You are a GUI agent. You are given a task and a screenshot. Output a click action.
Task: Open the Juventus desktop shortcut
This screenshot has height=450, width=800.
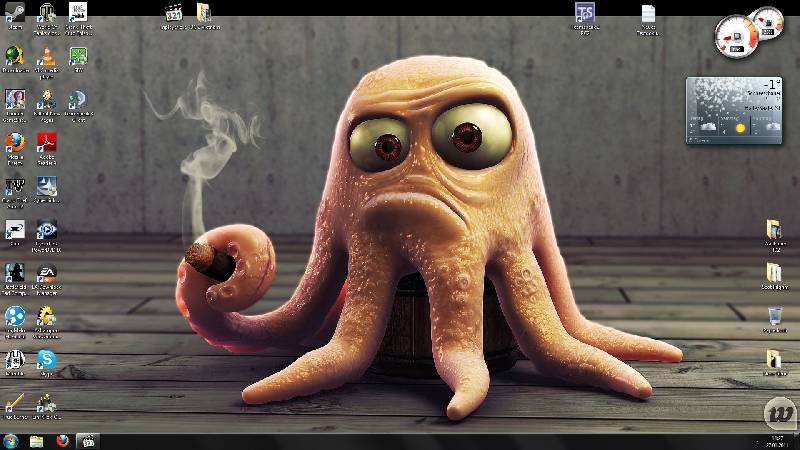[x=15, y=359]
